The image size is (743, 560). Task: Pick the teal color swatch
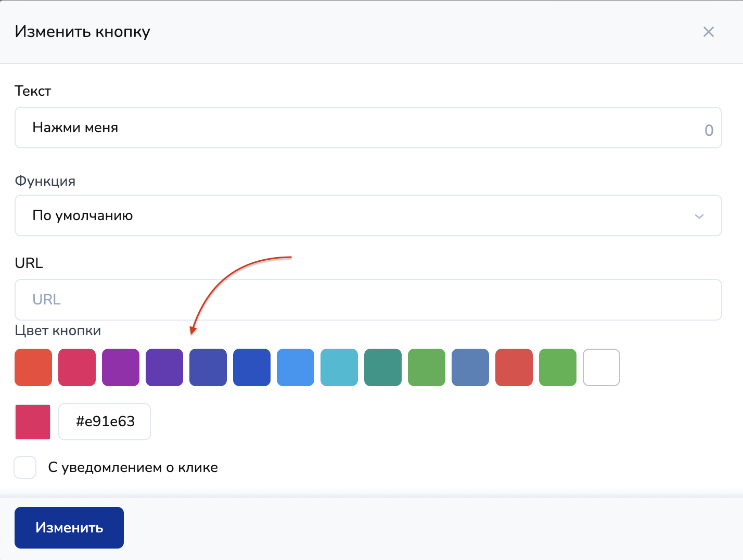(383, 367)
